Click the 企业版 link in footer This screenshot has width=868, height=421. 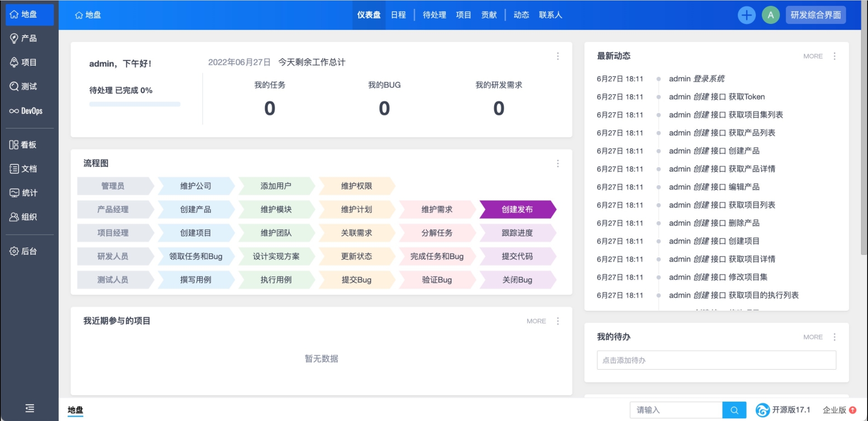(834, 410)
